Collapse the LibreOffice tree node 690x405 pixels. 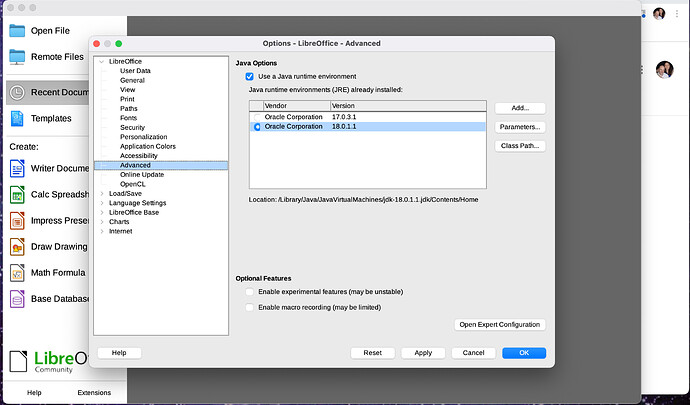click(x=102, y=62)
